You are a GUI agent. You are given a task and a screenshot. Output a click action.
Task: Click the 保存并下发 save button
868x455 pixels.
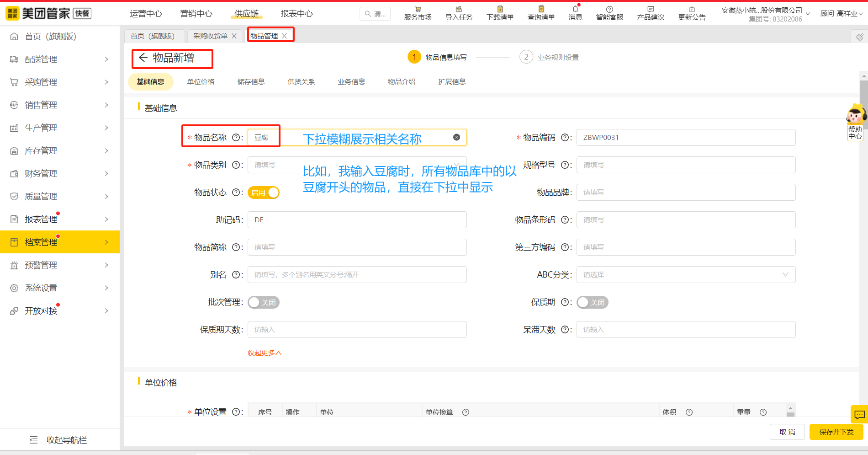[836, 431]
